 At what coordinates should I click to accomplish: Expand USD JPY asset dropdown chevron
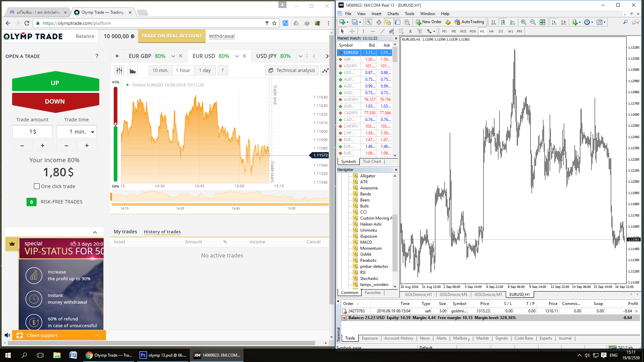[301, 56]
